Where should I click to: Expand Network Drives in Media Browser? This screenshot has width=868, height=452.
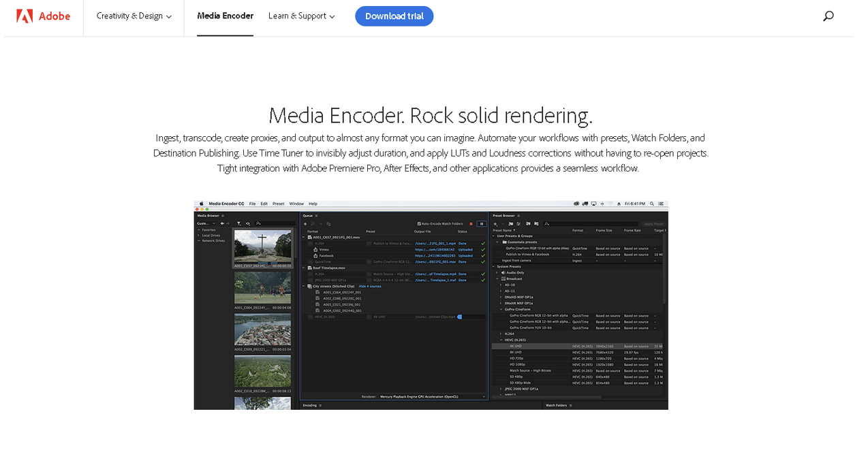[x=199, y=241]
